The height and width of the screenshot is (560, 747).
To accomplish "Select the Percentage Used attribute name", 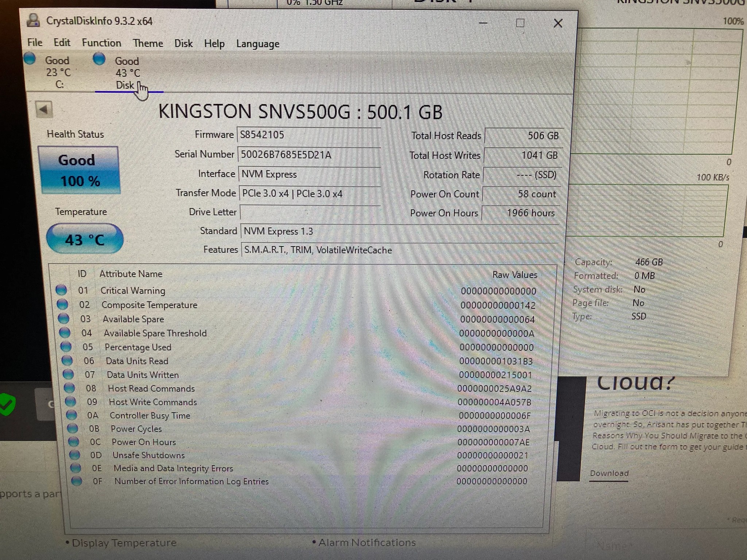I will [x=138, y=347].
